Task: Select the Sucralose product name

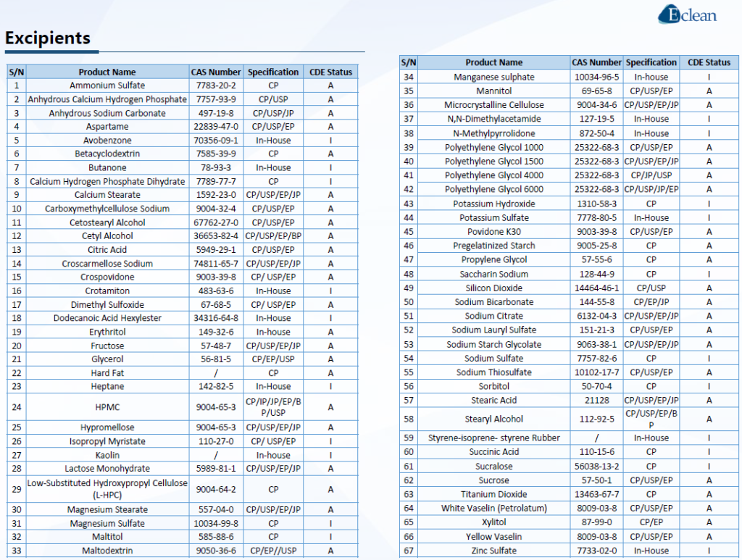Action: pyautogui.click(x=494, y=467)
